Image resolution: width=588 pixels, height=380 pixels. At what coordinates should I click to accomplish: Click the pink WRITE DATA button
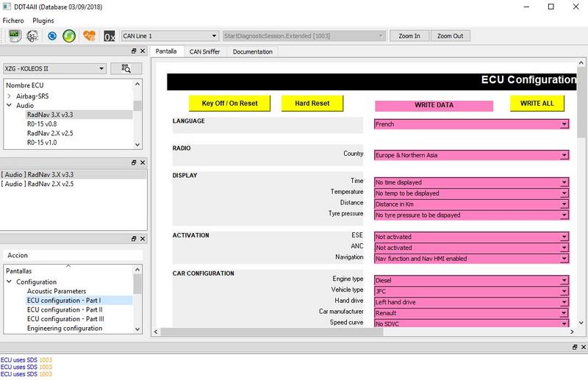(434, 105)
